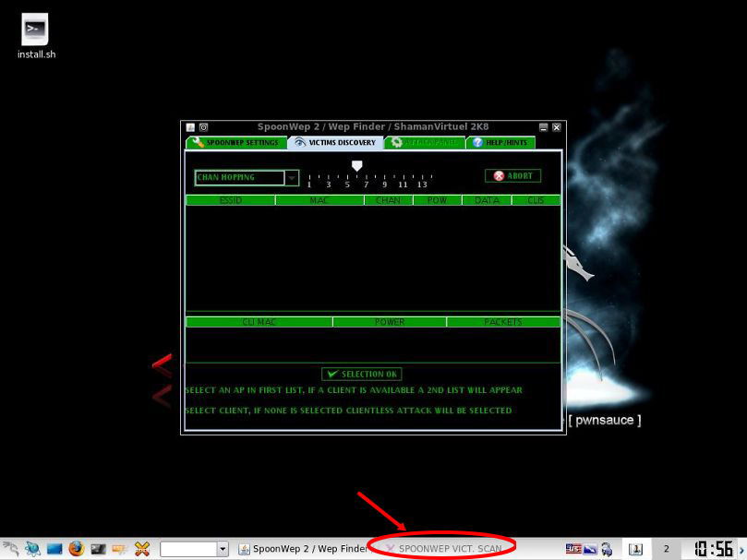Click the channel slider thumb
Viewport: 747px width, 560px height.
356,166
